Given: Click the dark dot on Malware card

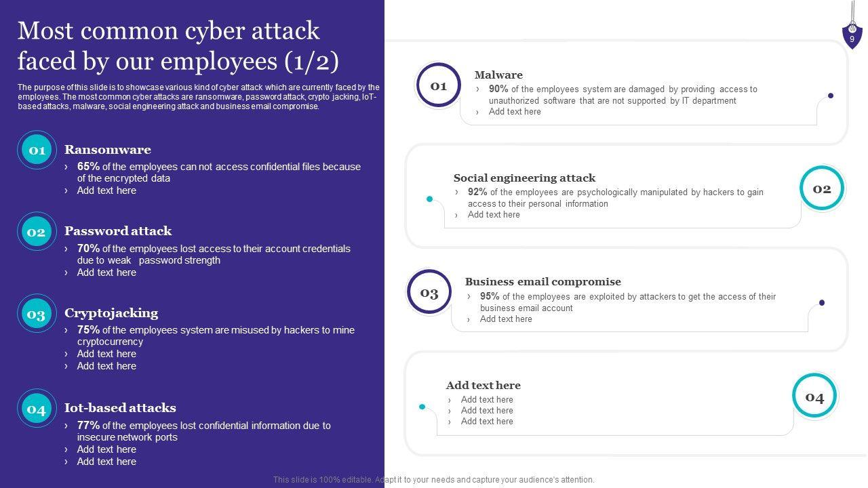Looking at the screenshot, I should pos(831,96).
